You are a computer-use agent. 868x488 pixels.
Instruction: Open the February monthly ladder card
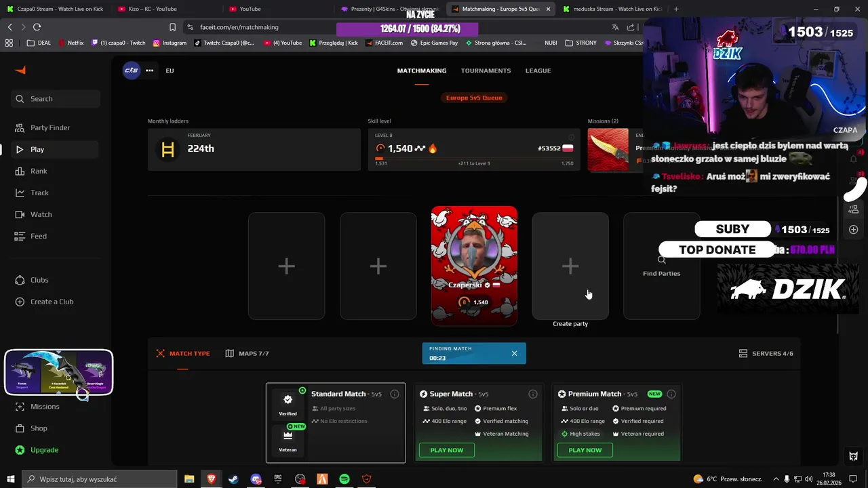tap(254, 149)
